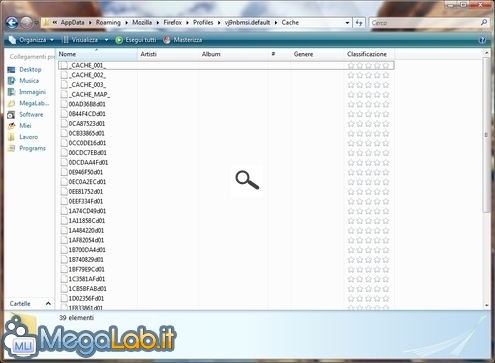
Task: Click Esegui tutti toolbar button
Action: pos(136,40)
